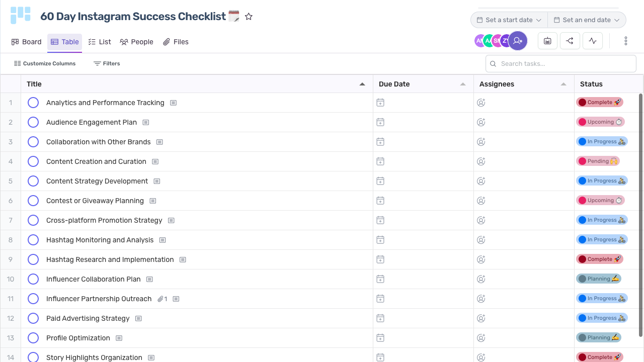Check the circle for Story Highlights Organization

click(x=33, y=357)
